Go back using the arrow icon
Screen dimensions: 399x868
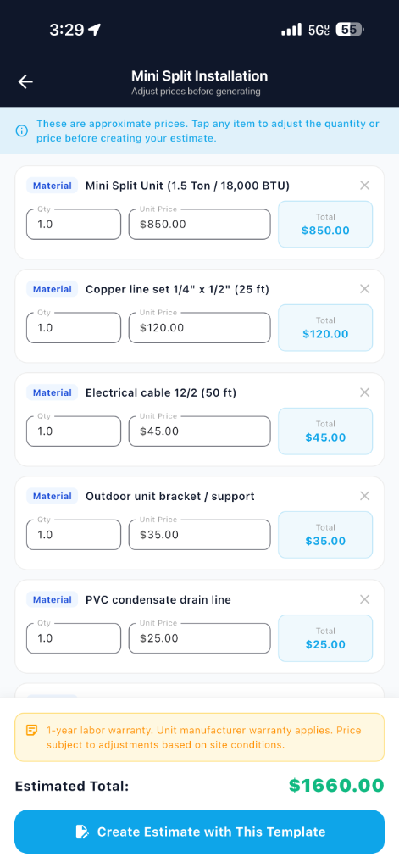(x=25, y=82)
